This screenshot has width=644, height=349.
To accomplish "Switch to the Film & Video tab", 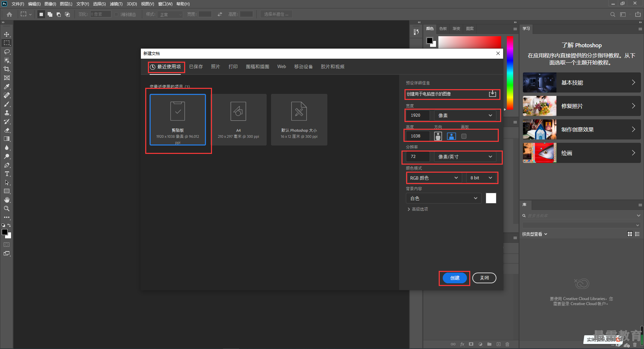I will [332, 67].
